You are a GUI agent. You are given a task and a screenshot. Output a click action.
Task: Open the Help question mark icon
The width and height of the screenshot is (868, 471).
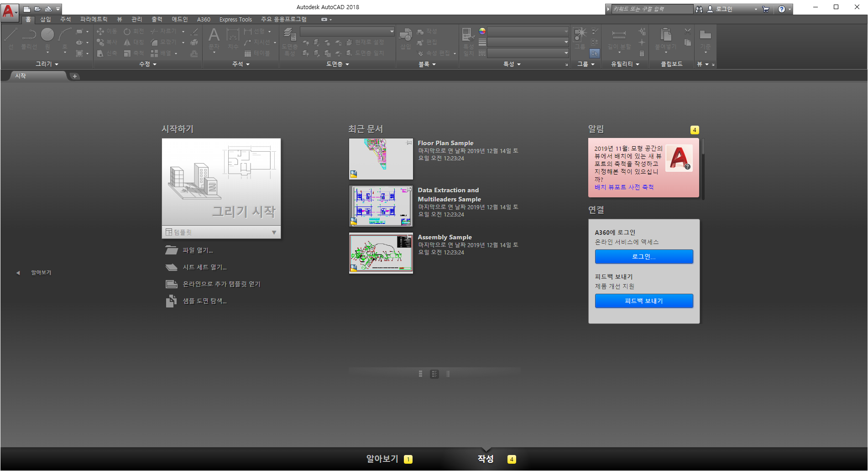tap(782, 9)
